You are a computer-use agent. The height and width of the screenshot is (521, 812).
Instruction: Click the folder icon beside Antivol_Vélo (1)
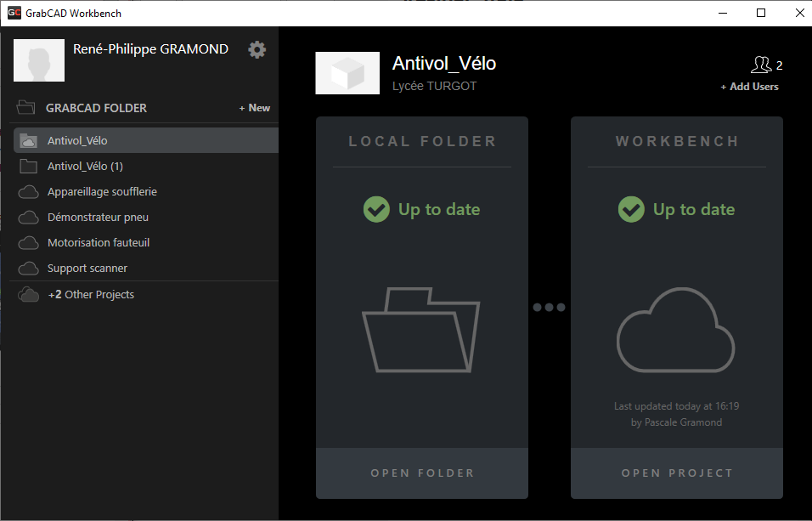click(x=28, y=166)
